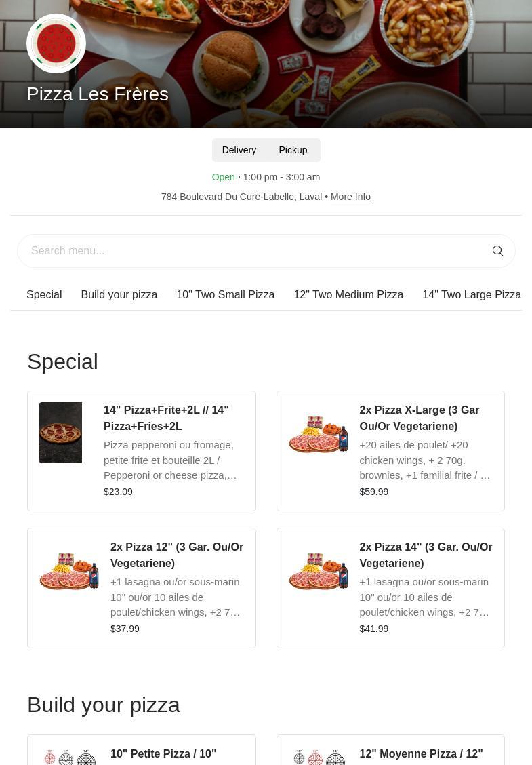Click the 2x Pizza X-Large combo image
The width and height of the screenshot is (532, 765).
(x=319, y=434)
